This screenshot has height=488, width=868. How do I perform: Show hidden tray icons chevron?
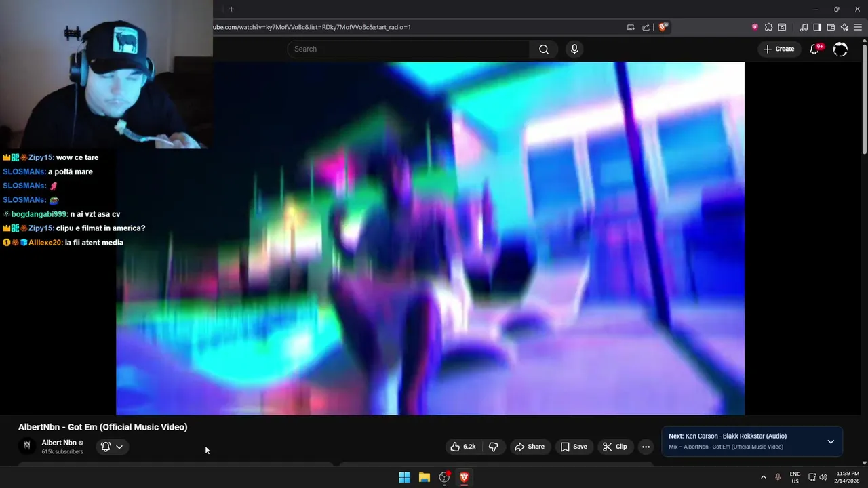[764, 477]
